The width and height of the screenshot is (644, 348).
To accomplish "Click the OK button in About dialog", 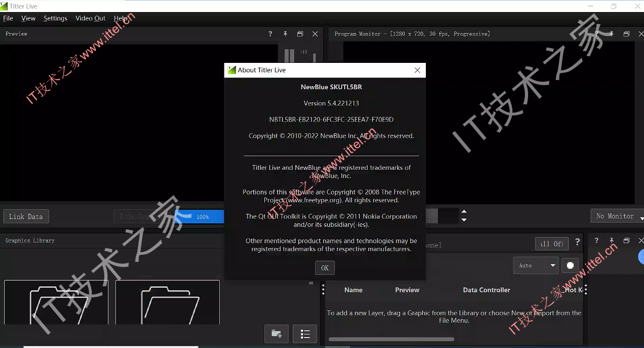I will 325,268.
